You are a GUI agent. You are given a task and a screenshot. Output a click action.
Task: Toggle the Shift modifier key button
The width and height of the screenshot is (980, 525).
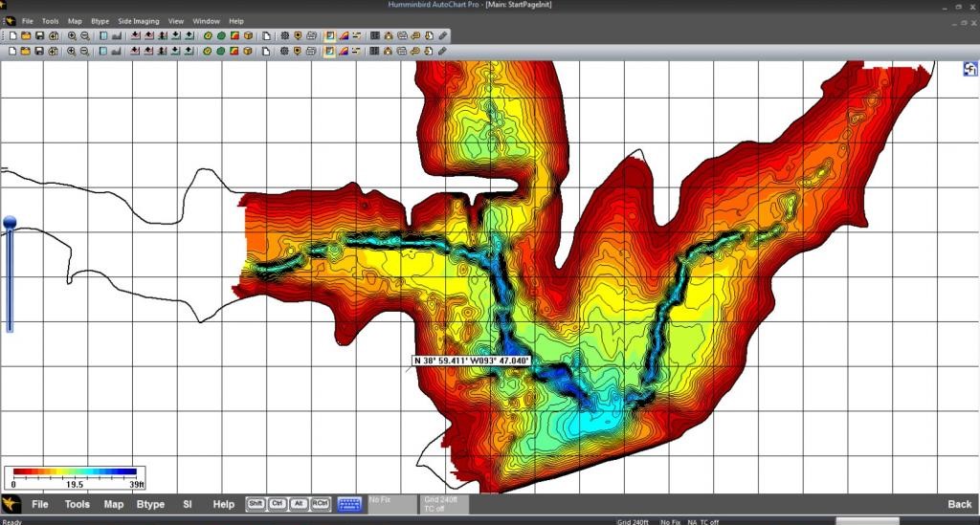click(256, 504)
